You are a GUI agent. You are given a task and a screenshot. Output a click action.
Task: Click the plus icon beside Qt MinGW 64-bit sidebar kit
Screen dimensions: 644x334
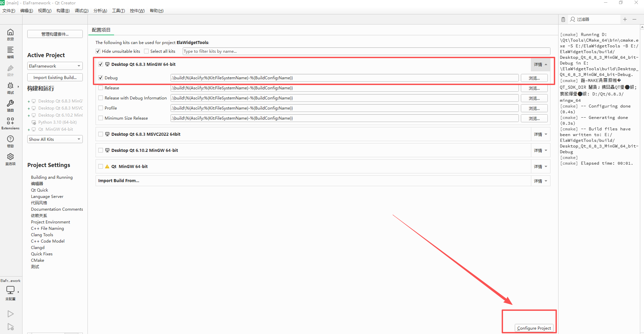tap(29, 130)
